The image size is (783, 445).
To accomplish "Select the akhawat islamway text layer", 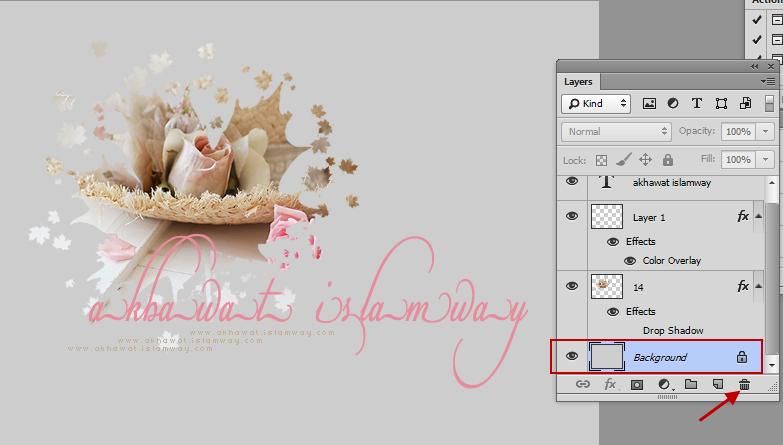I will coord(672,183).
